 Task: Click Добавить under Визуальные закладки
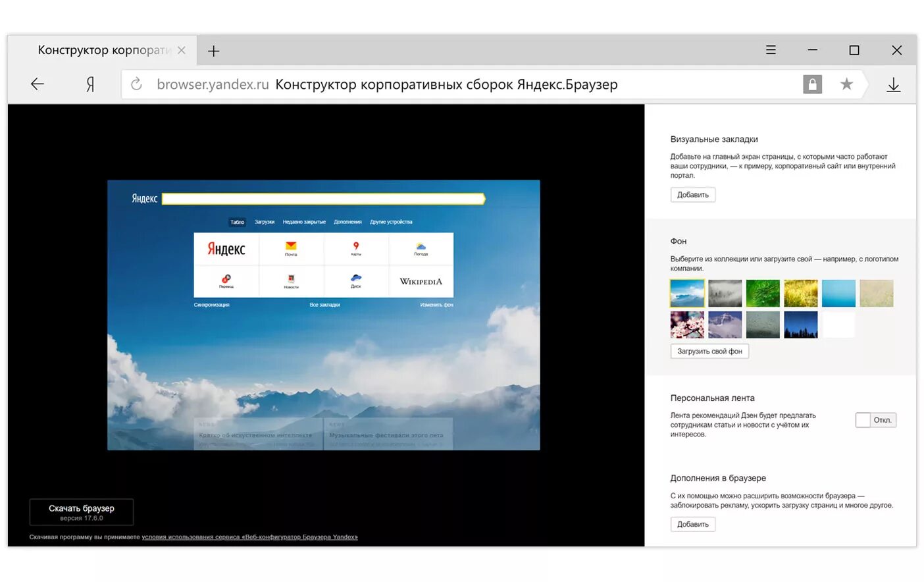pos(692,195)
